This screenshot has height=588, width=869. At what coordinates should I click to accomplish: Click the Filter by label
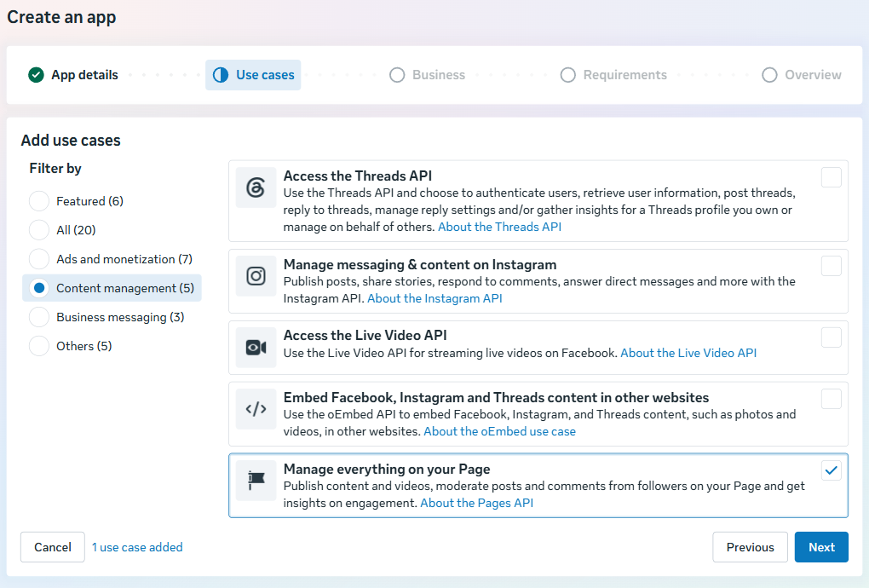click(55, 169)
